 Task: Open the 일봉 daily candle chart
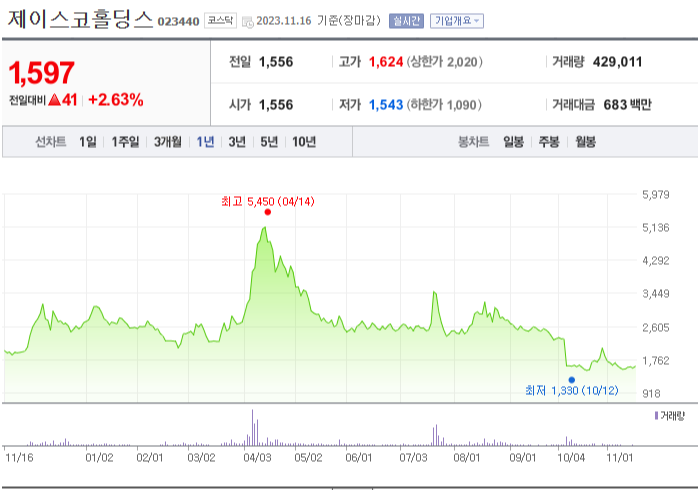(513, 142)
